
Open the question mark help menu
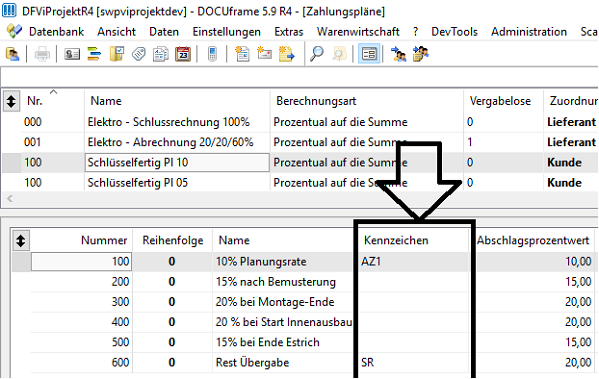click(416, 32)
